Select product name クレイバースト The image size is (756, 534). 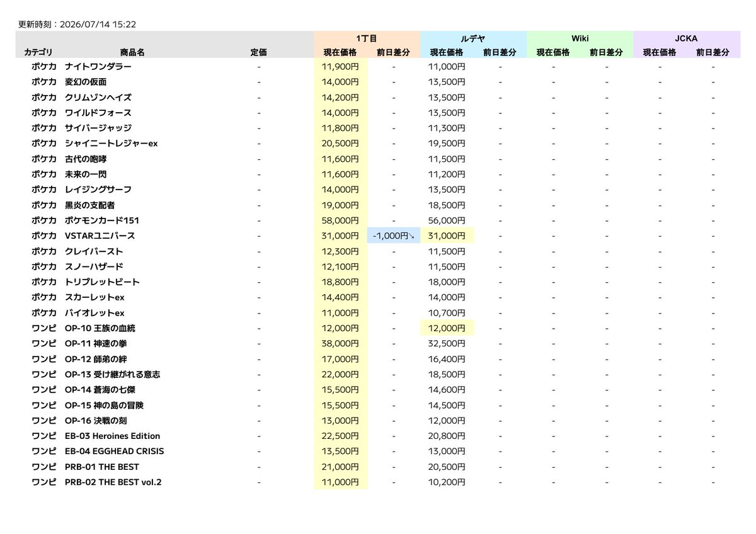[94, 251]
